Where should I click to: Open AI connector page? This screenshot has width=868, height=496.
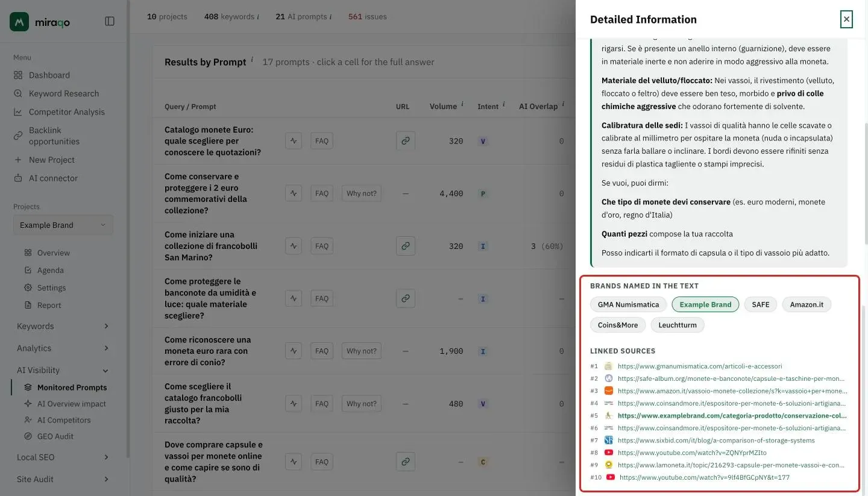(53, 178)
